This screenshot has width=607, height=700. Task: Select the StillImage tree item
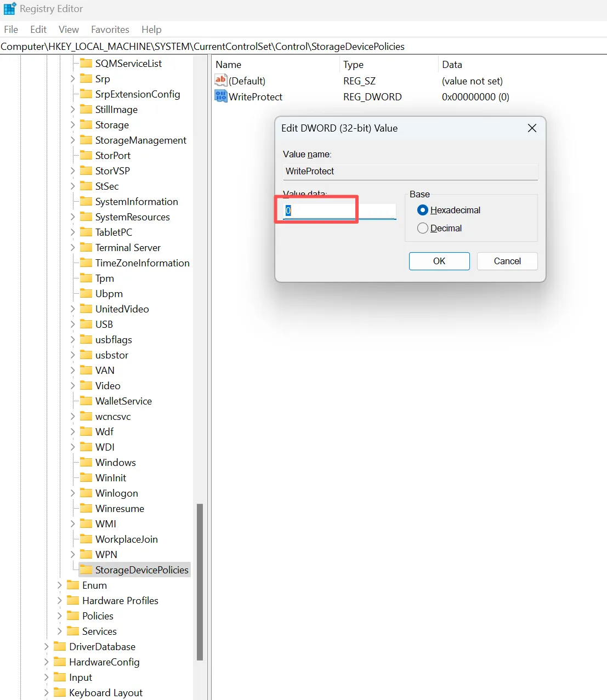pos(116,109)
